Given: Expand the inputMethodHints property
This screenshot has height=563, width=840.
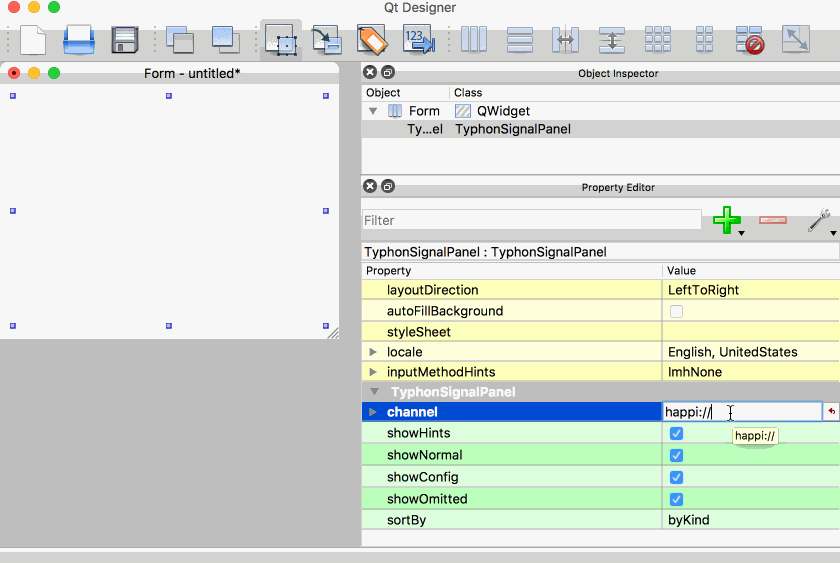Looking at the screenshot, I should [x=373, y=372].
